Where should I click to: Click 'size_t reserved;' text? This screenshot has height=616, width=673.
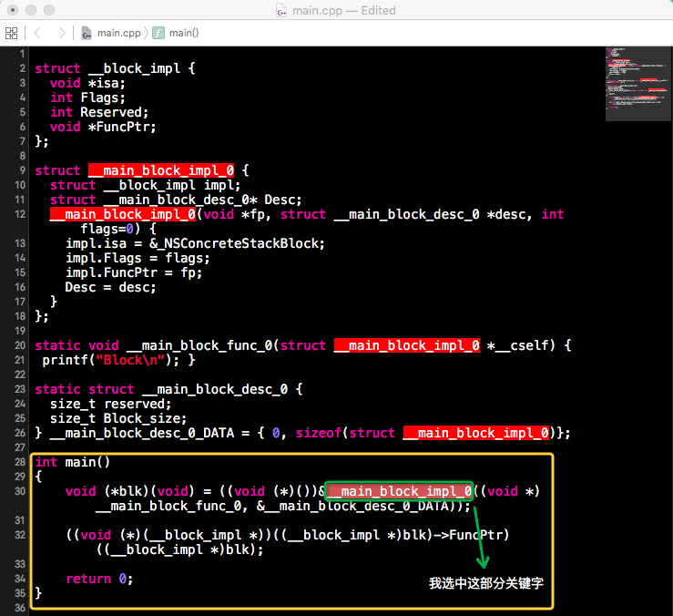point(111,405)
